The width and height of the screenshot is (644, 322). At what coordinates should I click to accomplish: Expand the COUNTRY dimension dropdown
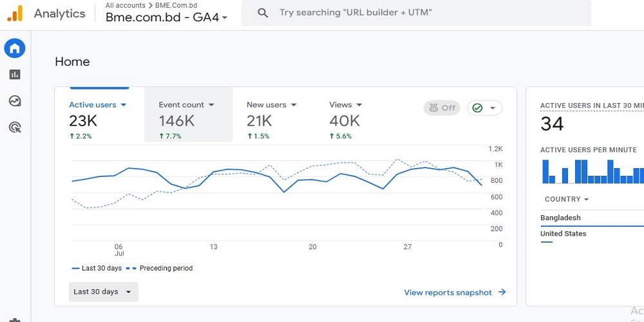click(x=567, y=200)
